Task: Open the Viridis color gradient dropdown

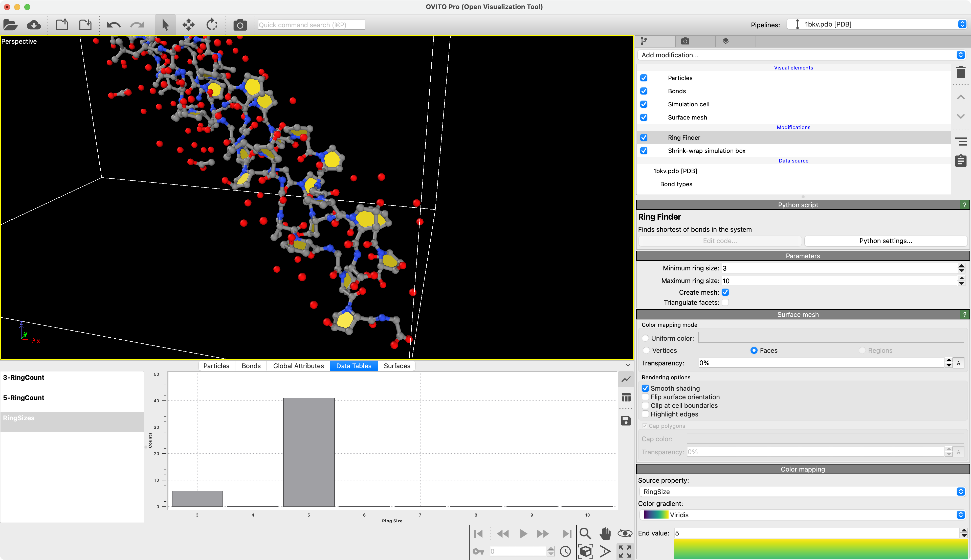Action: [x=802, y=515]
